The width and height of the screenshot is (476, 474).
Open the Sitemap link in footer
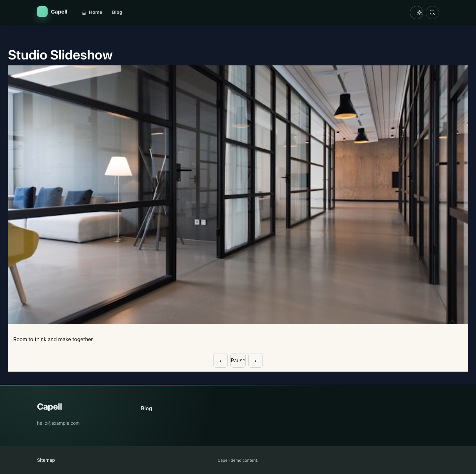(46, 460)
